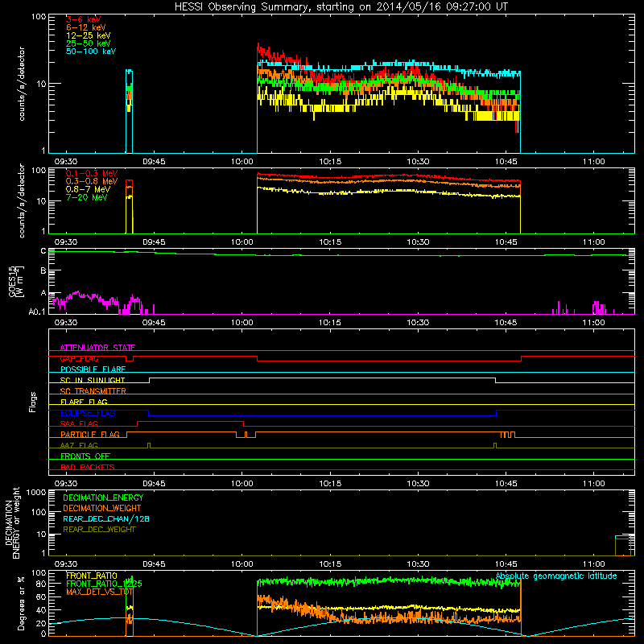This screenshot has height=644, width=644.
Task: Click the SAA_FLAG label
Action: 79,423
